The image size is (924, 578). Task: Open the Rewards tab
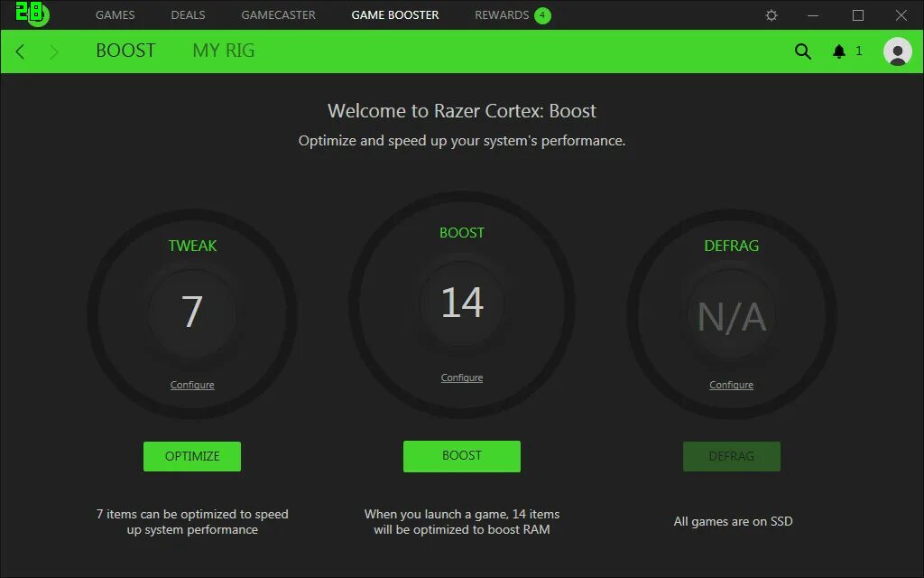pyautogui.click(x=502, y=14)
